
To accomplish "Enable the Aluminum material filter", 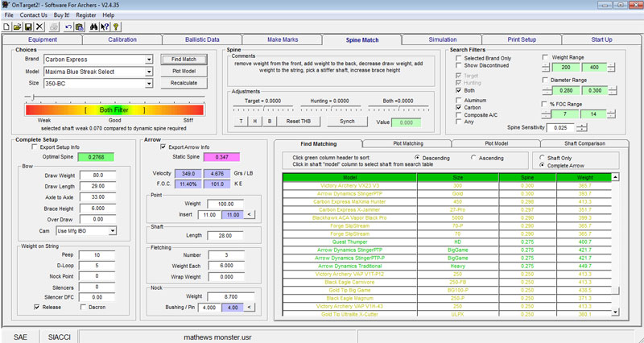I will 458,100.
